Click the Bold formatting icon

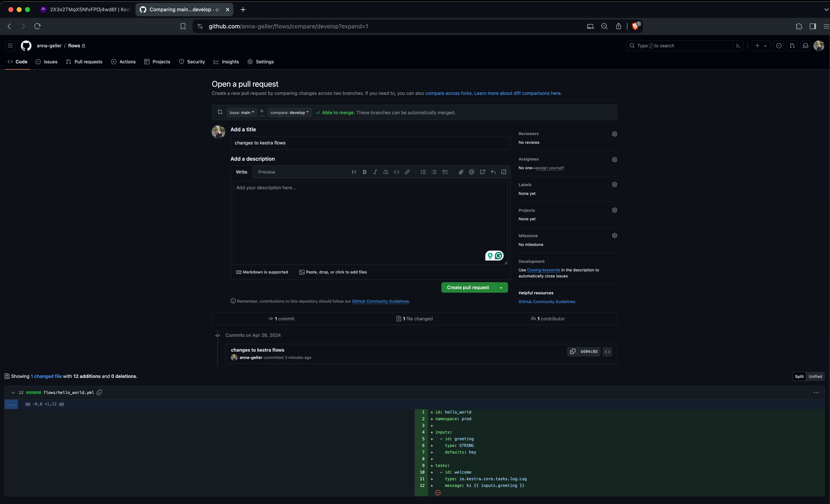pos(365,172)
